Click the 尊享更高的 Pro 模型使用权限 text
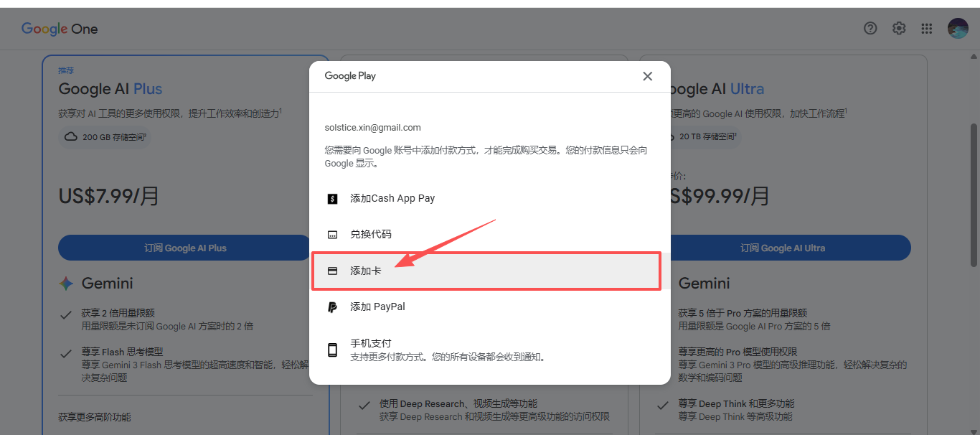 738,352
